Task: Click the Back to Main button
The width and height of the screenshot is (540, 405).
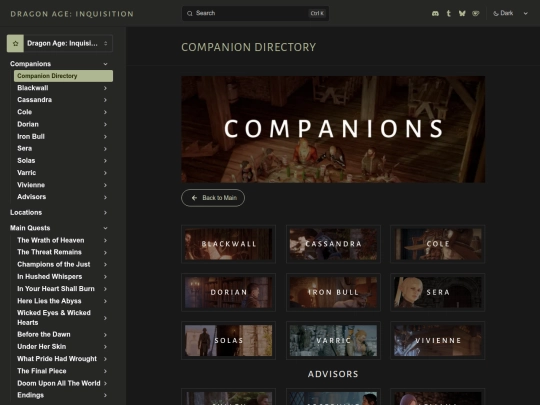Action: coord(213,198)
